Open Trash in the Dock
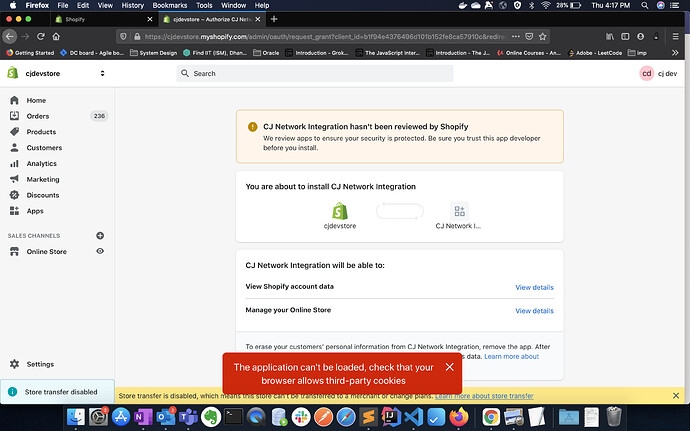Viewport: 690px width, 431px height. tap(613, 416)
